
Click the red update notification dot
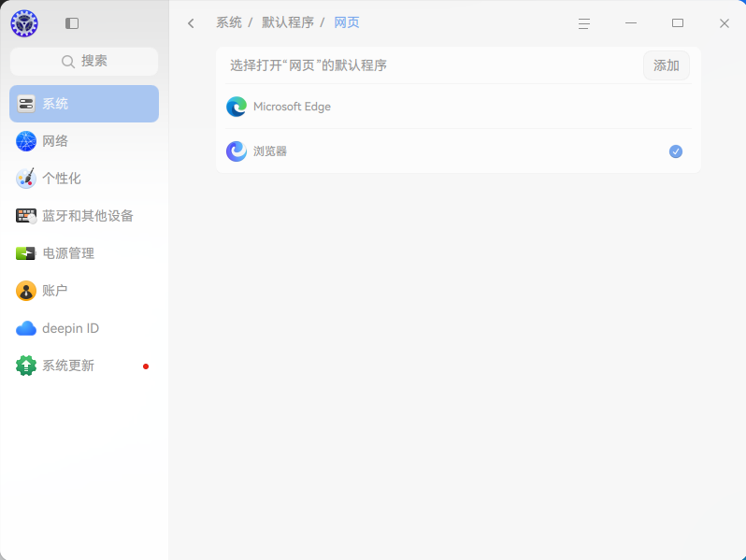pos(146,366)
